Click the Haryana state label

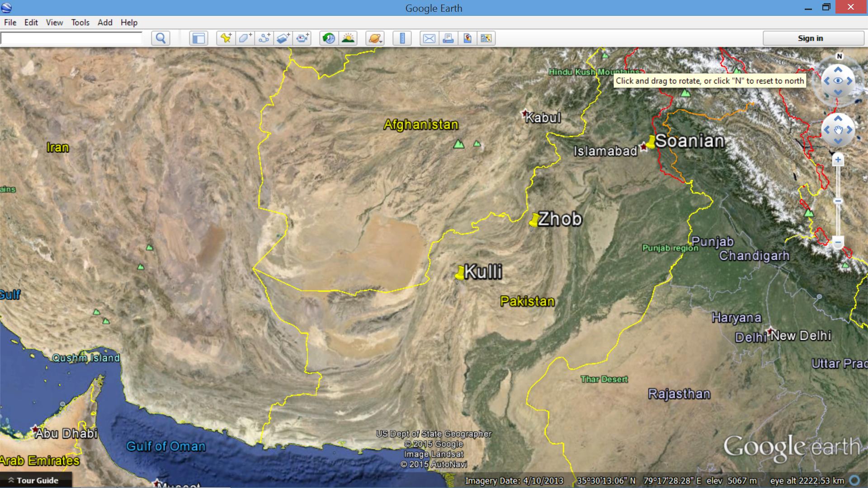(x=736, y=318)
